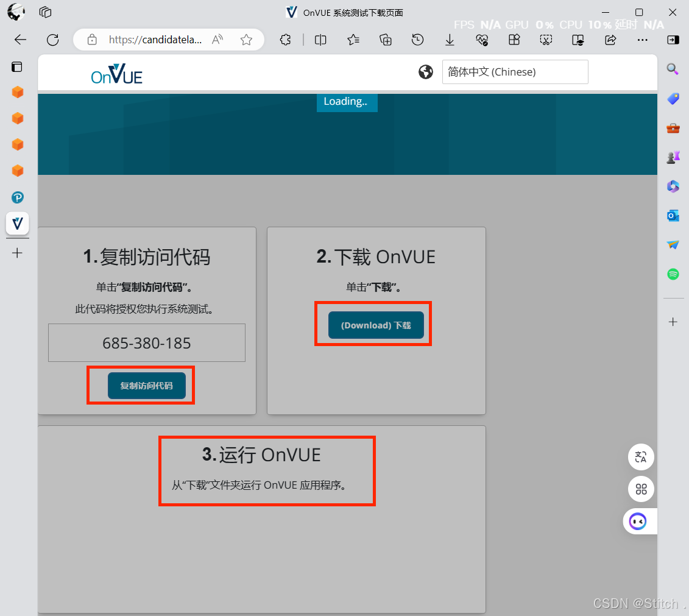Go back with the browser back arrow
Viewport: 689px width, 616px height.
tap(20, 40)
